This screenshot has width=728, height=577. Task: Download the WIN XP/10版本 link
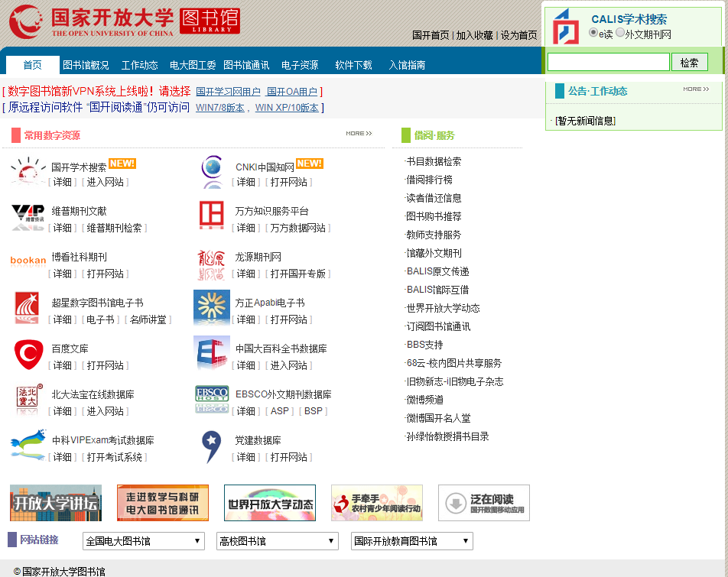(287, 108)
